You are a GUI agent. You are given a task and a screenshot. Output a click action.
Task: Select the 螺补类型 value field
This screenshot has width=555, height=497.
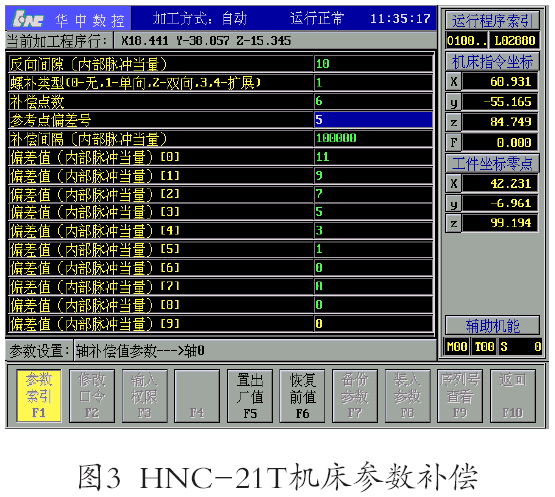pyautogui.click(x=373, y=82)
